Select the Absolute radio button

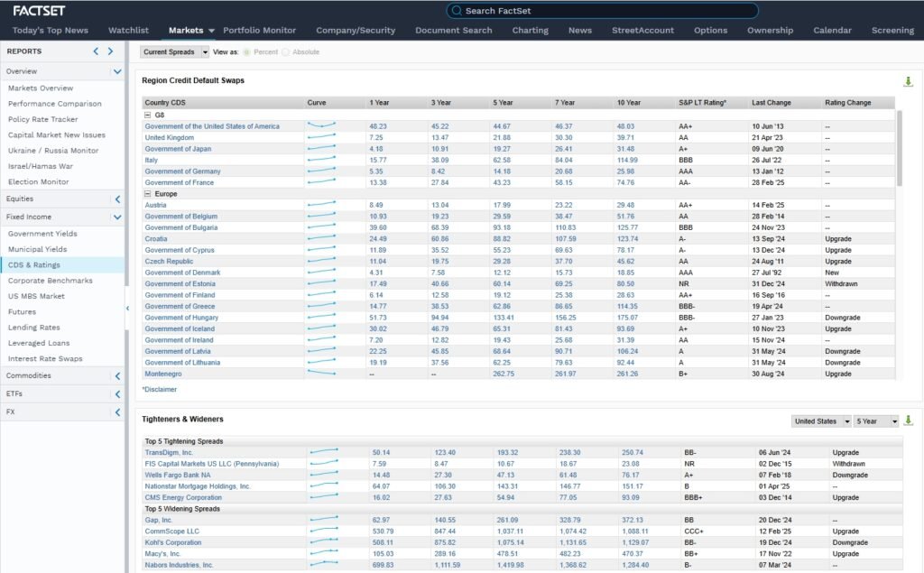coord(286,52)
